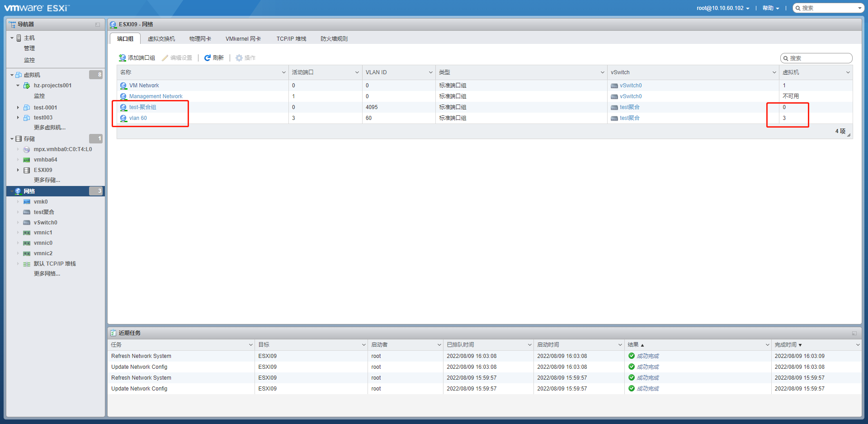Viewport: 868px width, 424px height.
Task: Open the vSwitch column dropdown arrow
Action: point(774,72)
